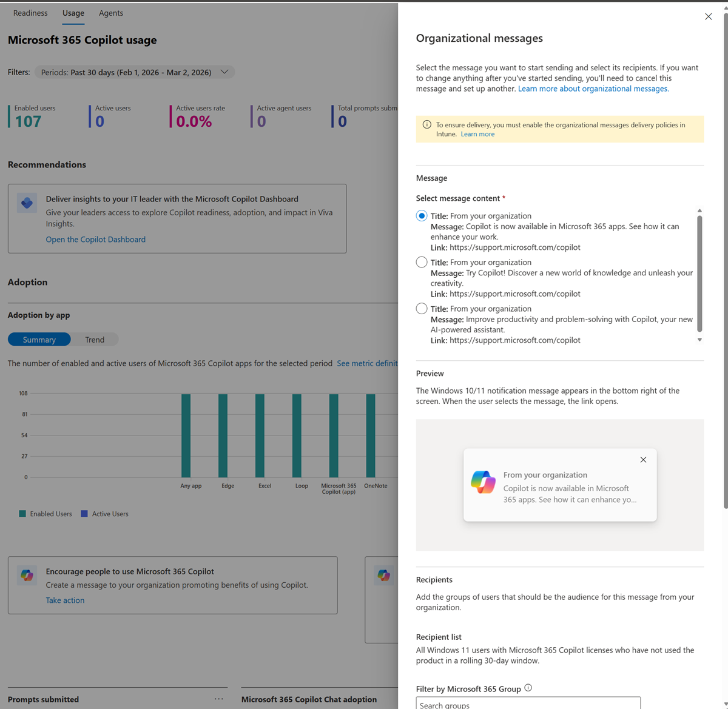Screen dimensions: 728x709
Task: Click message list scroll up arrow
Action: [699, 210]
